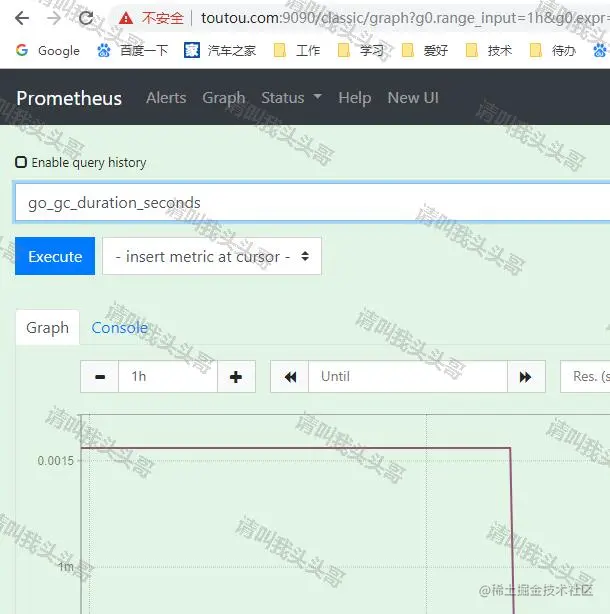Image resolution: width=610 pixels, height=614 pixels.
Task: Open the 爱好 bookmark folder
Action: pyautogui.click(x=425, y=51)
